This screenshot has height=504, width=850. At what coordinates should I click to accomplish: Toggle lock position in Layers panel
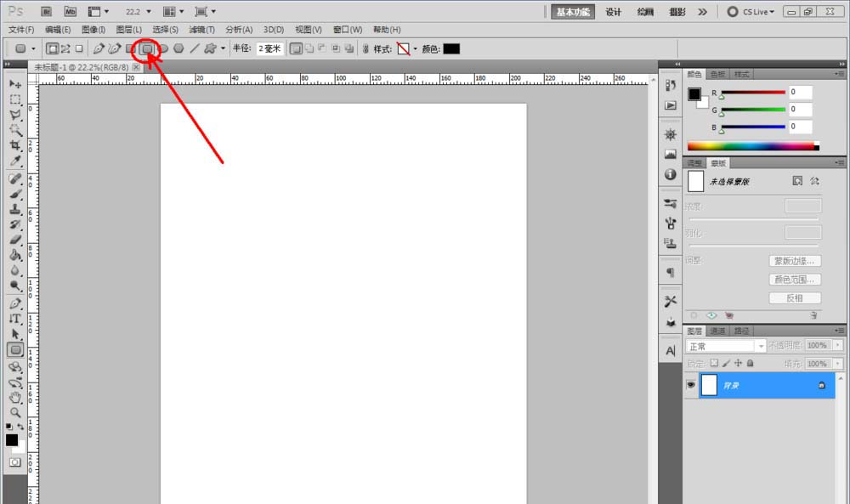click(738, 363)
